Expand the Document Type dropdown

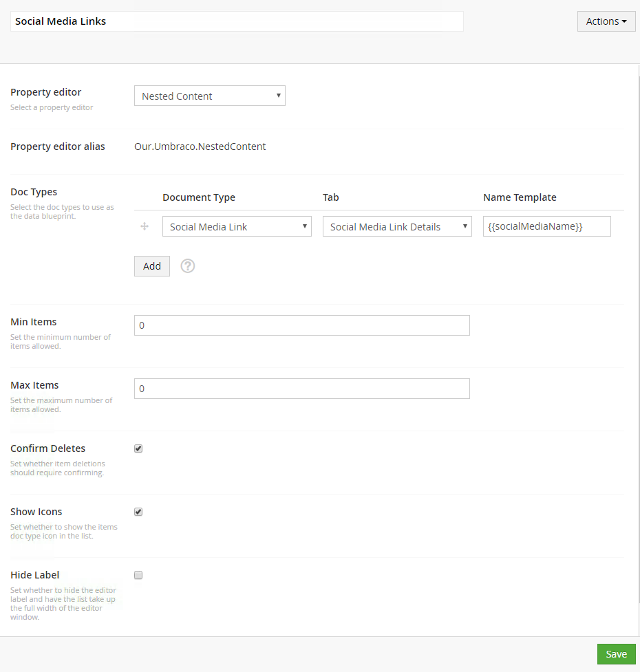coord(237,227)
